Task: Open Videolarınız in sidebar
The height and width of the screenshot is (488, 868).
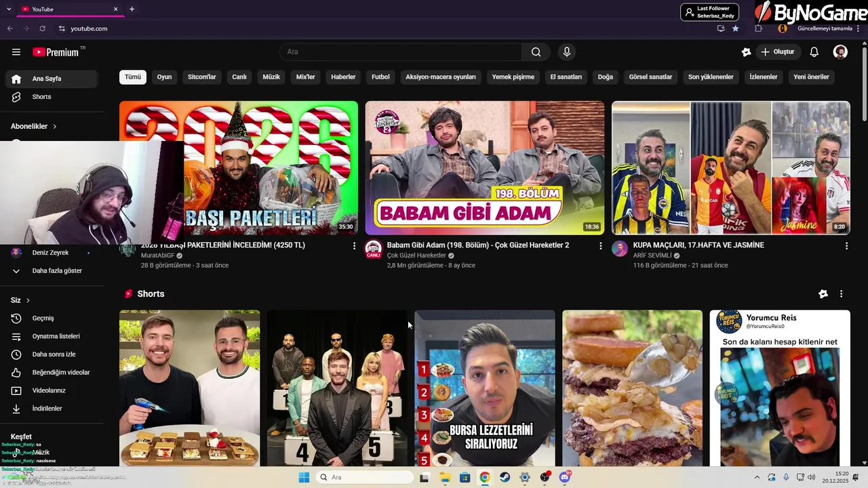Action: coord(52,390)
